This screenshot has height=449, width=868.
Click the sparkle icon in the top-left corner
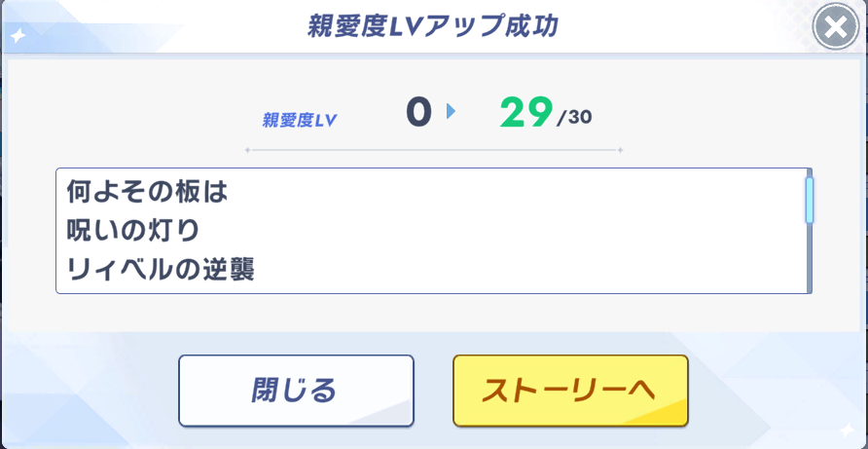[x=18, y=36]
